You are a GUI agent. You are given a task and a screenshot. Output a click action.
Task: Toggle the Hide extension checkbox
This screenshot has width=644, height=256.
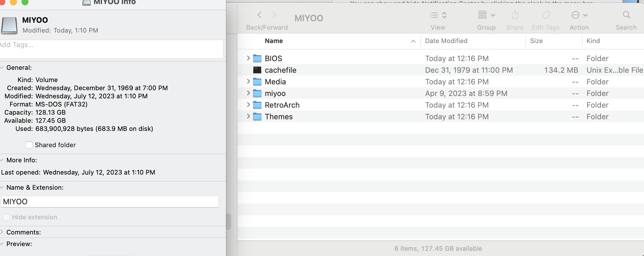pyautogui.click(x=6, y=217)
